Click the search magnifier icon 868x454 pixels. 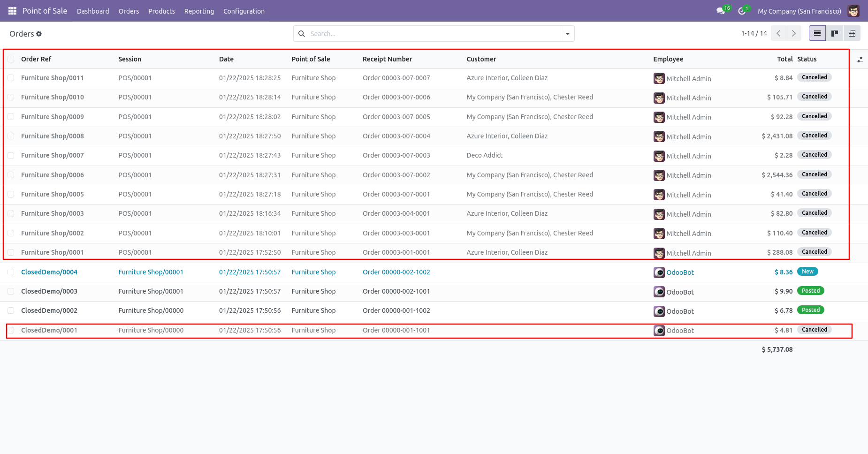302,34
